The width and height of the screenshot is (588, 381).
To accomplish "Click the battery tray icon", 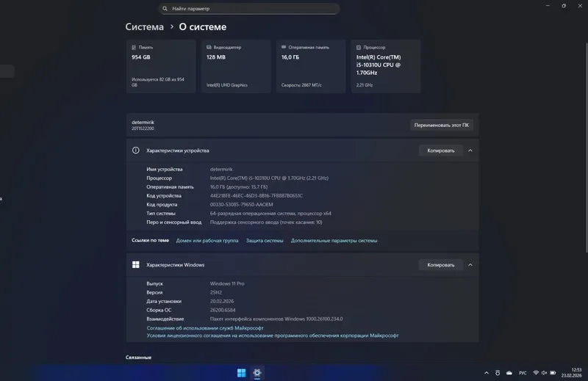I will coord(553,373).
